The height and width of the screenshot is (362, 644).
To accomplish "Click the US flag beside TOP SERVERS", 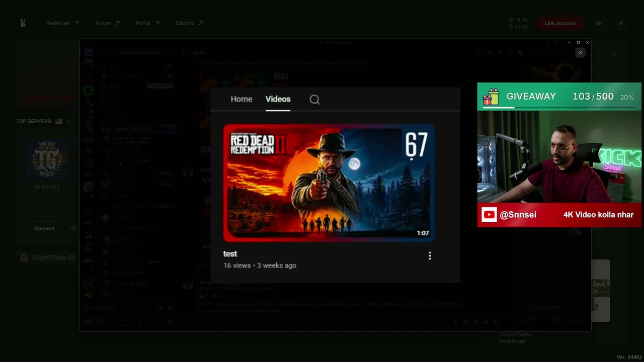I will click(59, 121).
